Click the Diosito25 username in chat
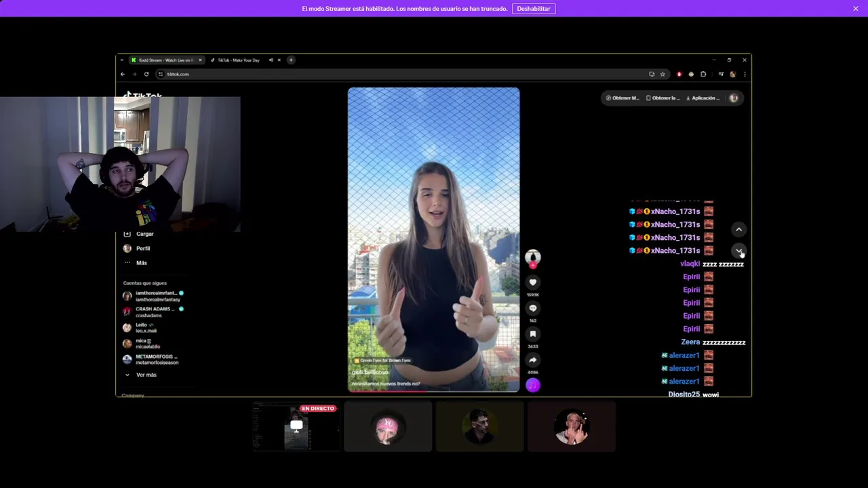This screenshot has height=488, width=868. coord(684,394)
